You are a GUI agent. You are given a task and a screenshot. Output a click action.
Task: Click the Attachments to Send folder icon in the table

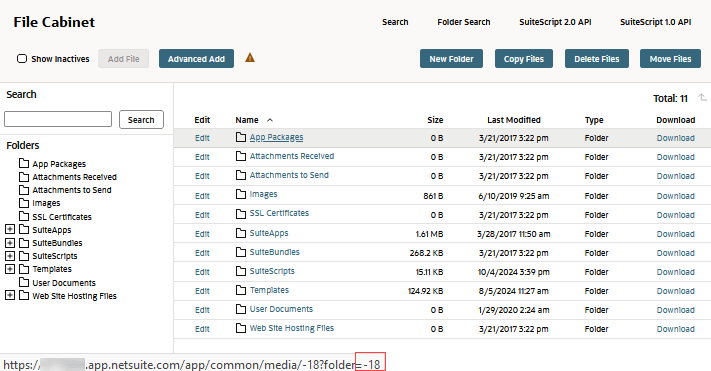[x=241, y=175]
